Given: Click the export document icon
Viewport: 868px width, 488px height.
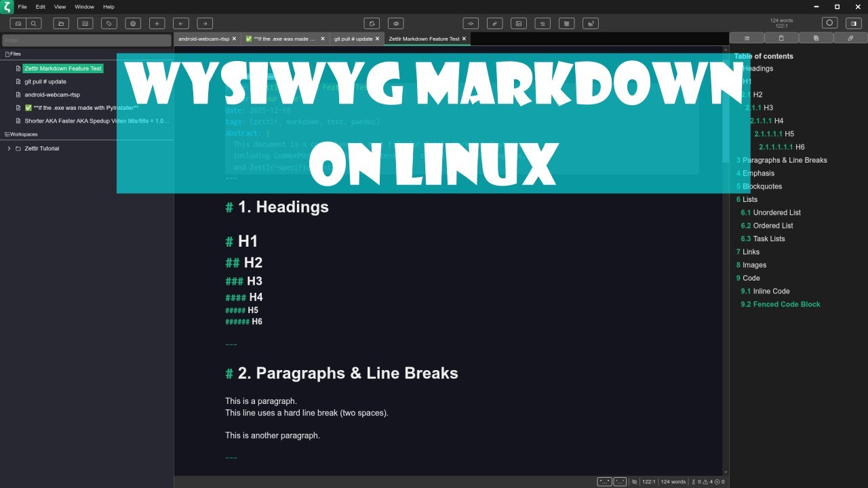Looking at the screenshot, I should tap(372, 23).
